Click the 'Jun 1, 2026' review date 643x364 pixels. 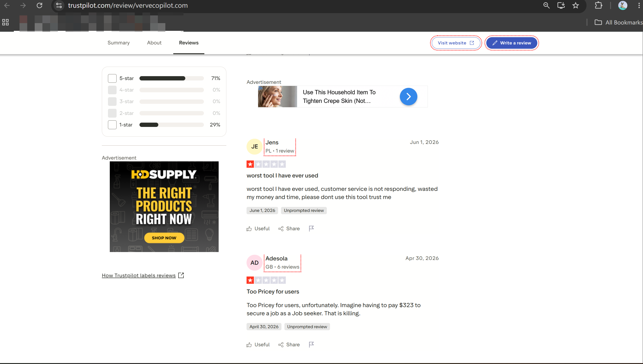coord(424,142)
